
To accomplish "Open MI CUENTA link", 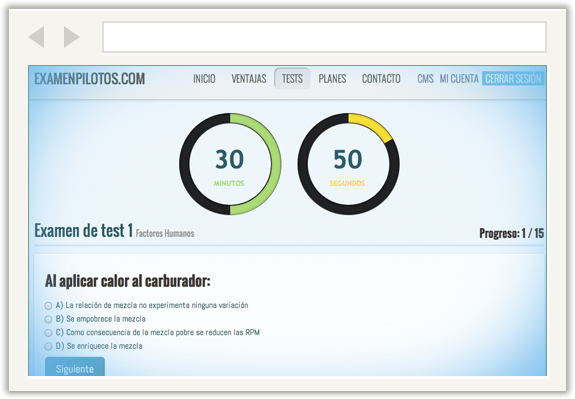I will (459, 79).
